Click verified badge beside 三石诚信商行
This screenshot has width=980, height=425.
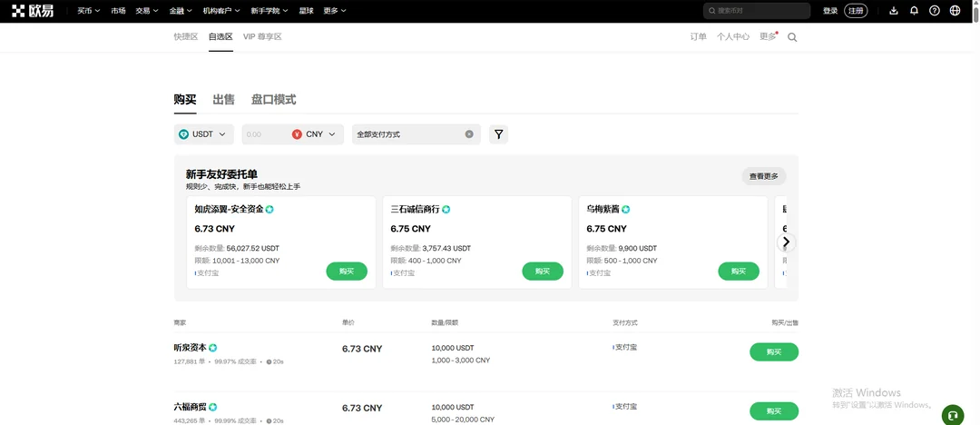tap(446, 209)
